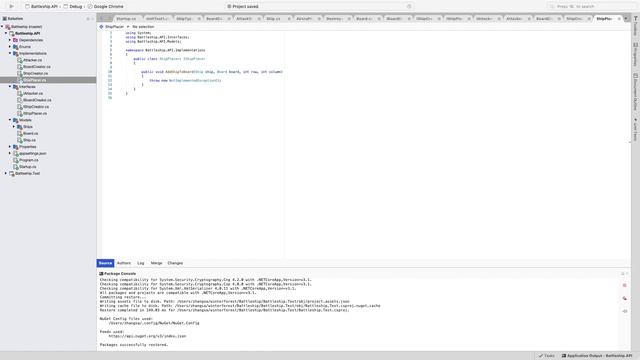Viewport: 640px width, 360px height.
Task: Switch to the Log view tab
Action: point(141,263)
